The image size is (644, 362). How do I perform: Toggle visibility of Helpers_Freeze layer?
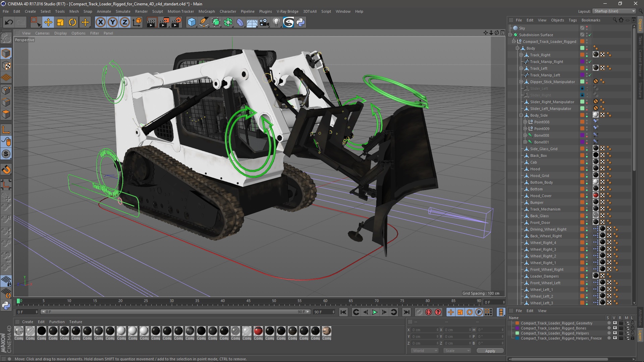(x=615, y=338)
